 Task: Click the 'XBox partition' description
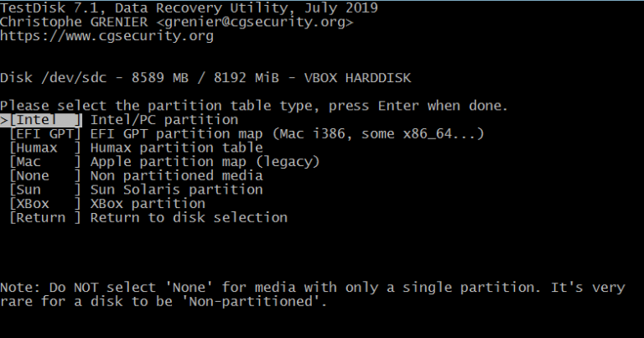click(148, 204)
